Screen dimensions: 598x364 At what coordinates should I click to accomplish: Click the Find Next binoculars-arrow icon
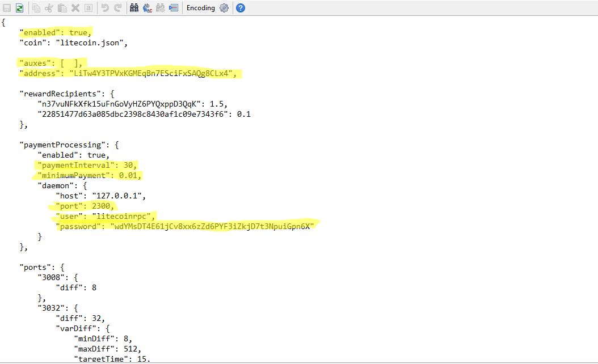pyautogui.click(x=161, y=8)
